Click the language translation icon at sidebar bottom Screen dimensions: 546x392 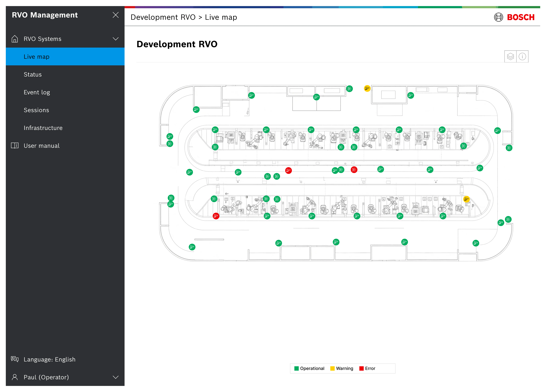15,359
